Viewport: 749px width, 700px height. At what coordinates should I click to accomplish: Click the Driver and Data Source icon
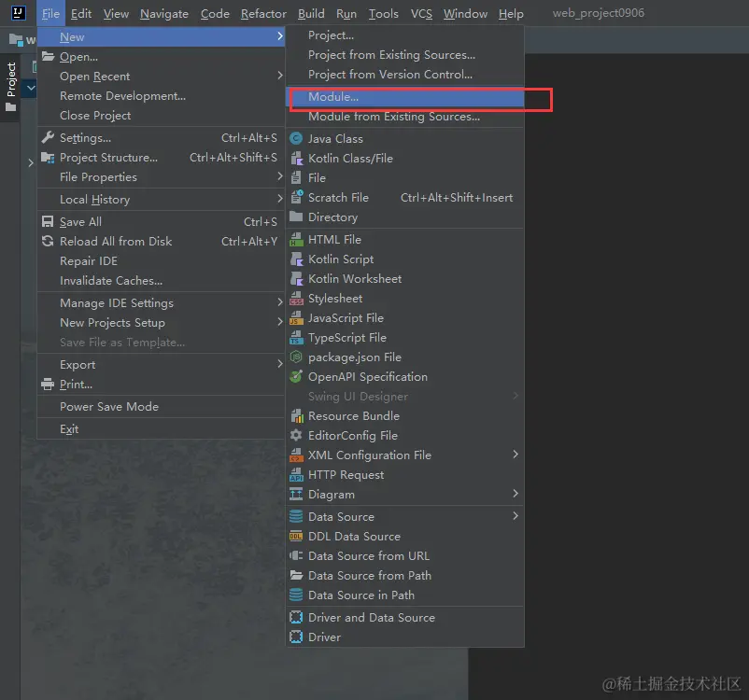(x=296, y=617)
